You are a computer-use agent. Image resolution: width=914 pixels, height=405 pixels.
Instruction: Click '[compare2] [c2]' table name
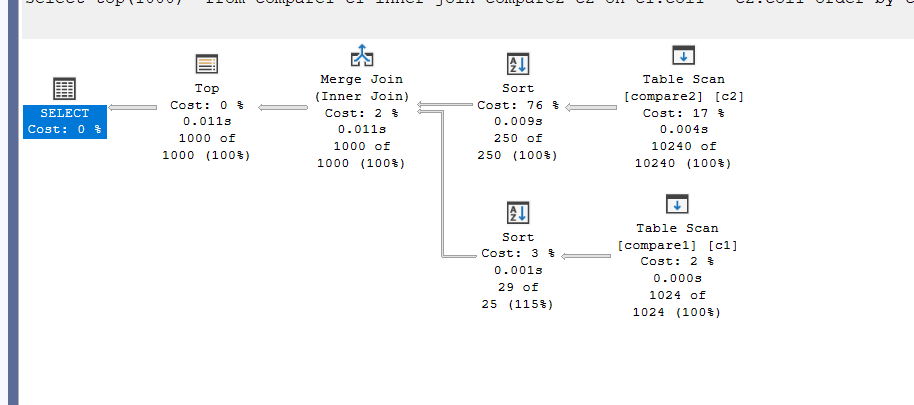pyautogui.click(x=684, y=96)
